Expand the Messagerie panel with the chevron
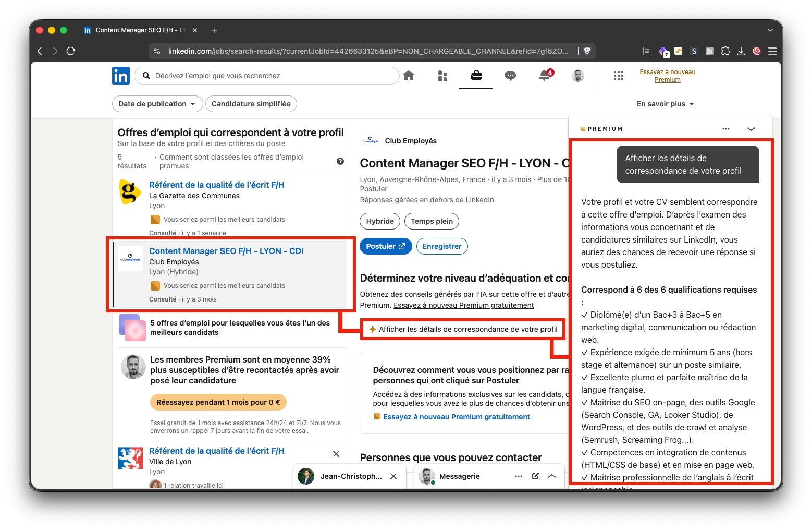812x530 pixels. [552, 476]
